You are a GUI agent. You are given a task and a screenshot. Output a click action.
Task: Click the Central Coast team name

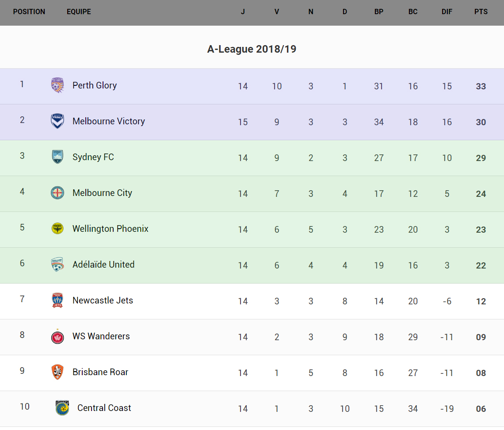coord(104,408)
